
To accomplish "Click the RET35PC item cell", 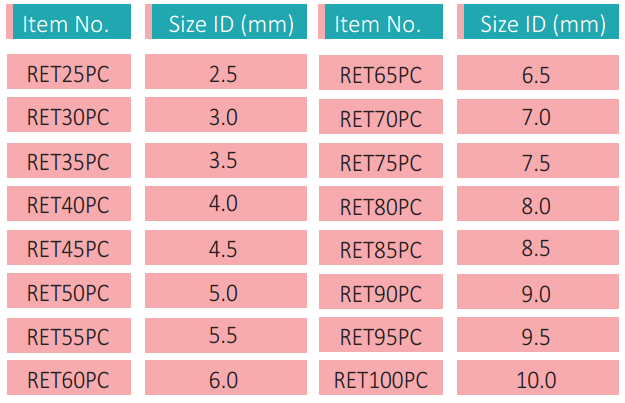I will click(x=68, y=161).
